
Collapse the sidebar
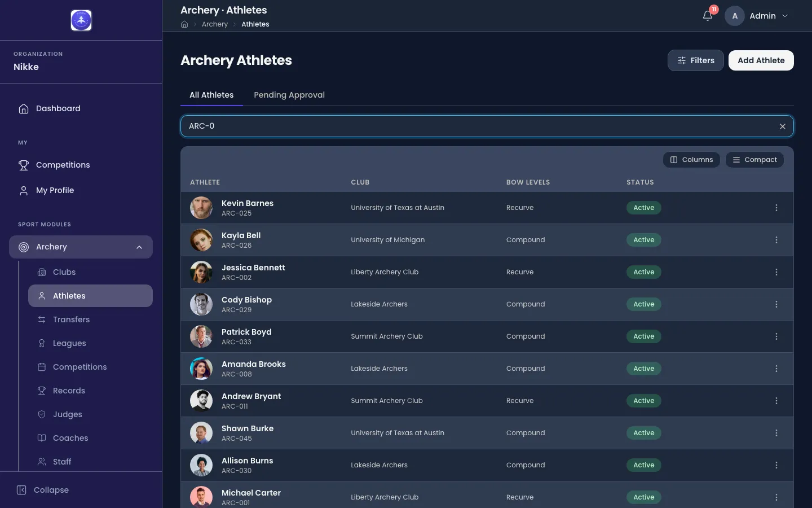(43, 490)
